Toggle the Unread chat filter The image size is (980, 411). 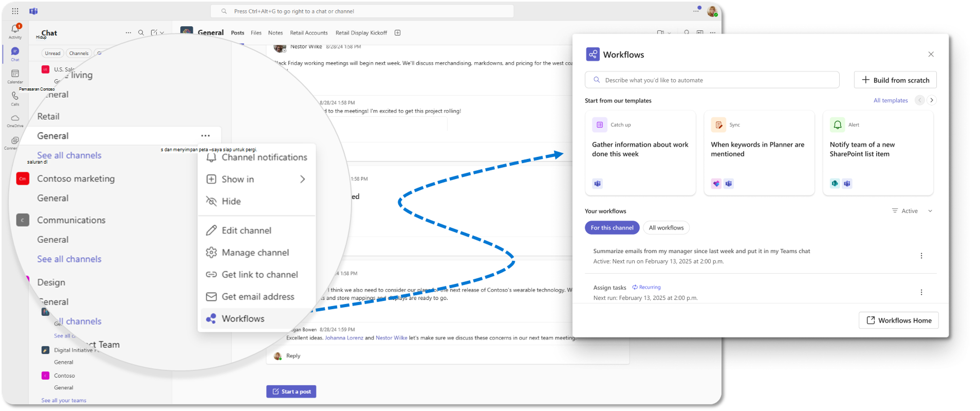[x=52, y=53]
